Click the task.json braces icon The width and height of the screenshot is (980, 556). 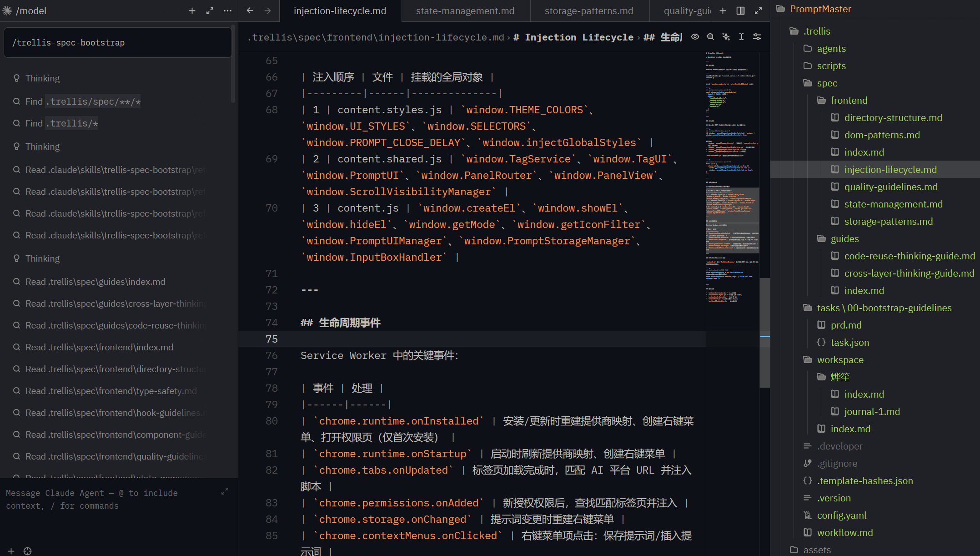coord(821,342)
